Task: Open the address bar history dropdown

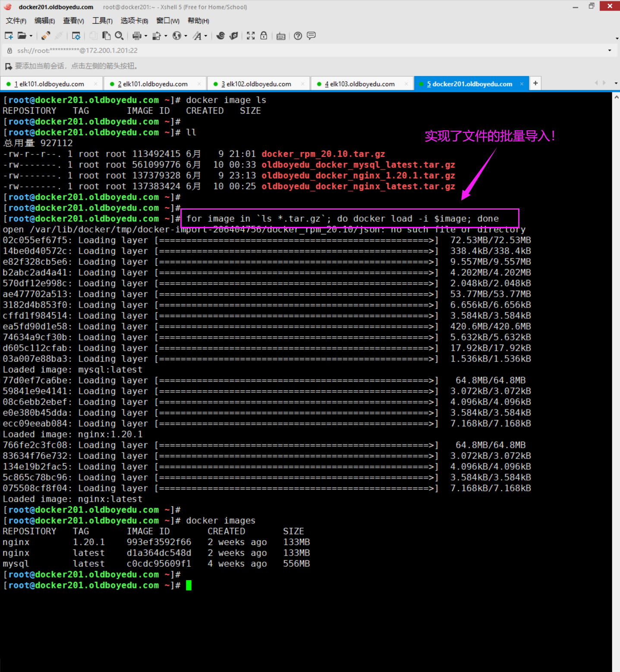Action: click(x=609, y=50)
